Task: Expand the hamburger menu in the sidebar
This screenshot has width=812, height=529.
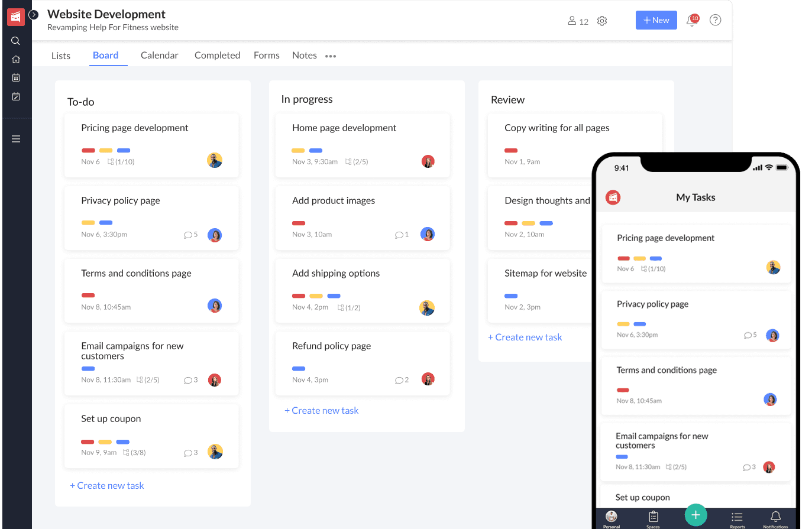Action: click(15, 138)
